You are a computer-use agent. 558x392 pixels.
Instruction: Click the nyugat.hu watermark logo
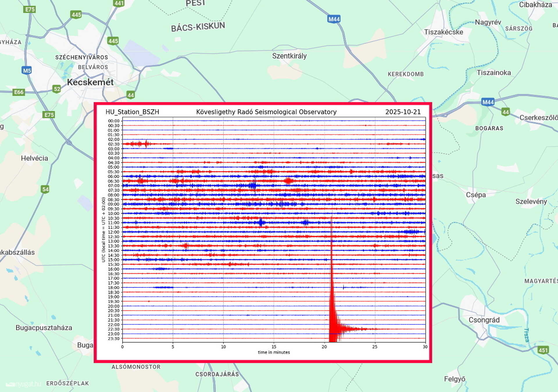click(x=23, y=384)
